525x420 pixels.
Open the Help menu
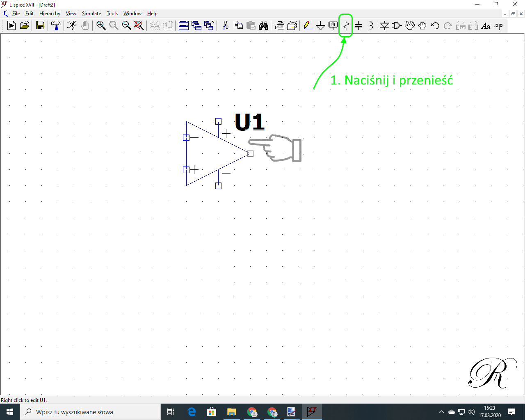coord(152,14)
